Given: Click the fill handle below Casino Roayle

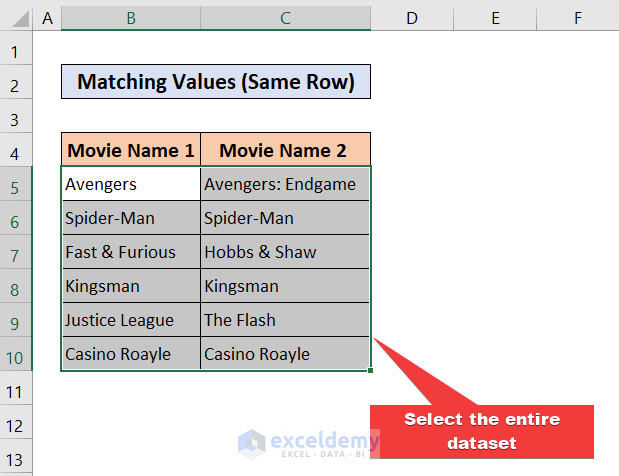Looking at the screenshot, I should click(371, 371).
